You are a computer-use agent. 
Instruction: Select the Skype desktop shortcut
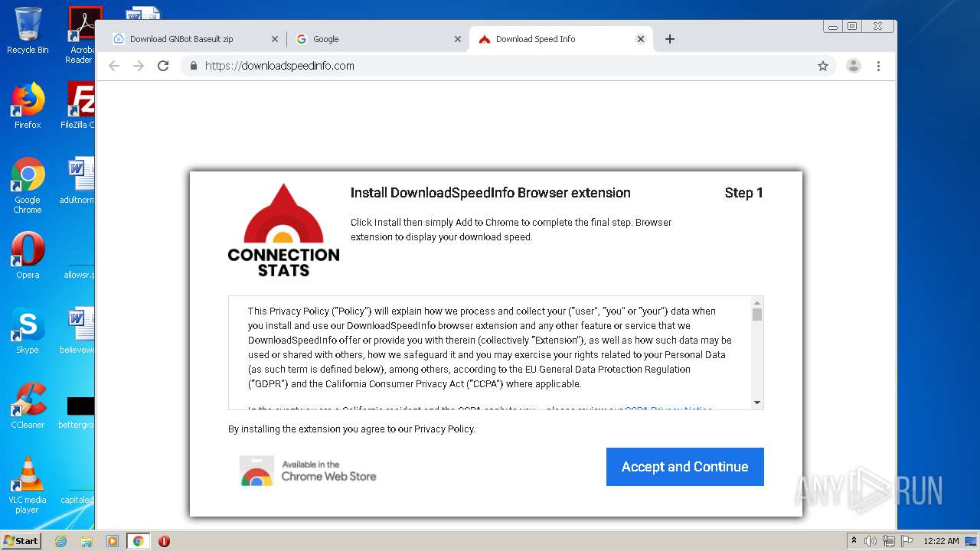(28, 331)
